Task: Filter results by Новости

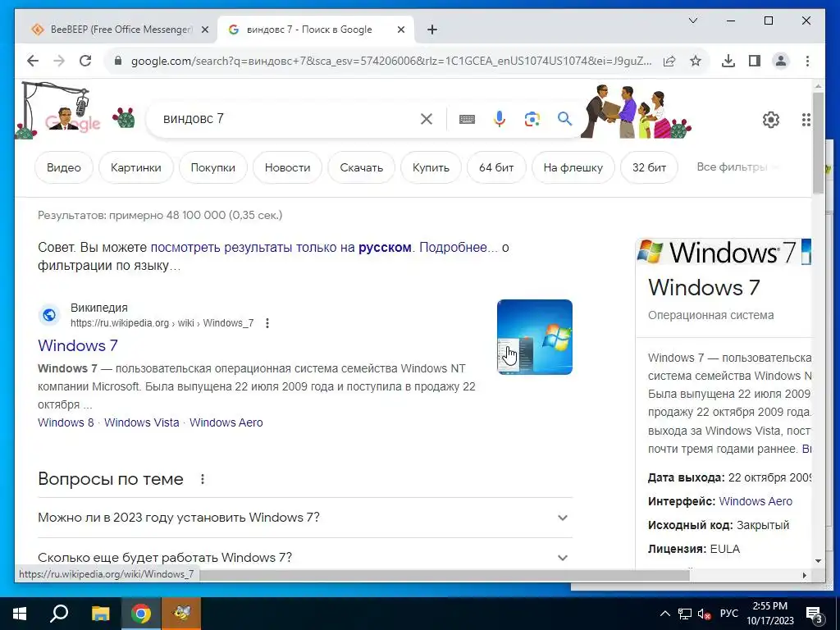Action: point(288,167)
